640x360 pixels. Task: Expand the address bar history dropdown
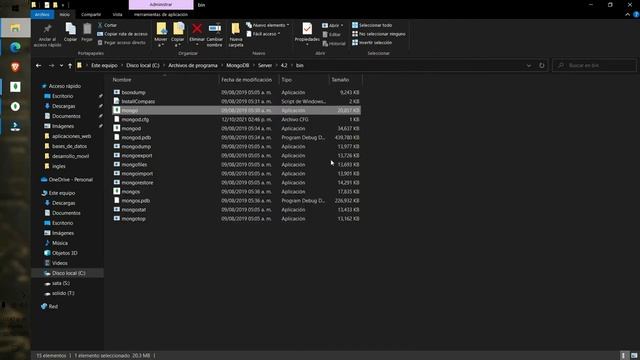pyautogui.click(x=529, y=65)
